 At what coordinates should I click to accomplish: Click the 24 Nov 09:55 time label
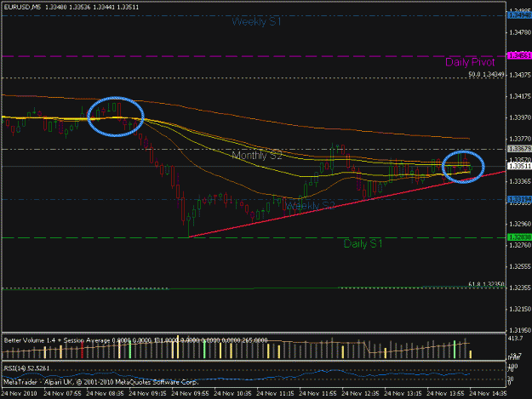pos(190,394)
